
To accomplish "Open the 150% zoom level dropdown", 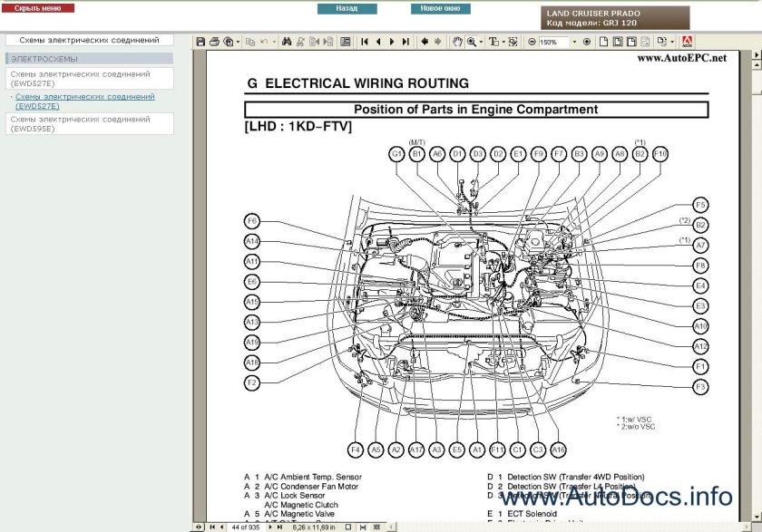I will 573,43.
